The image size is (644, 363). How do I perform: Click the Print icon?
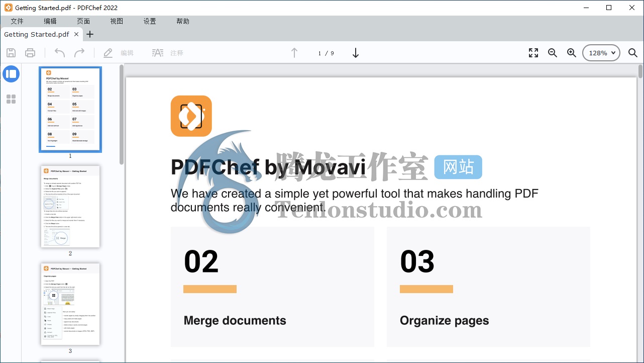pyautogui.click(x=30, y=53)
